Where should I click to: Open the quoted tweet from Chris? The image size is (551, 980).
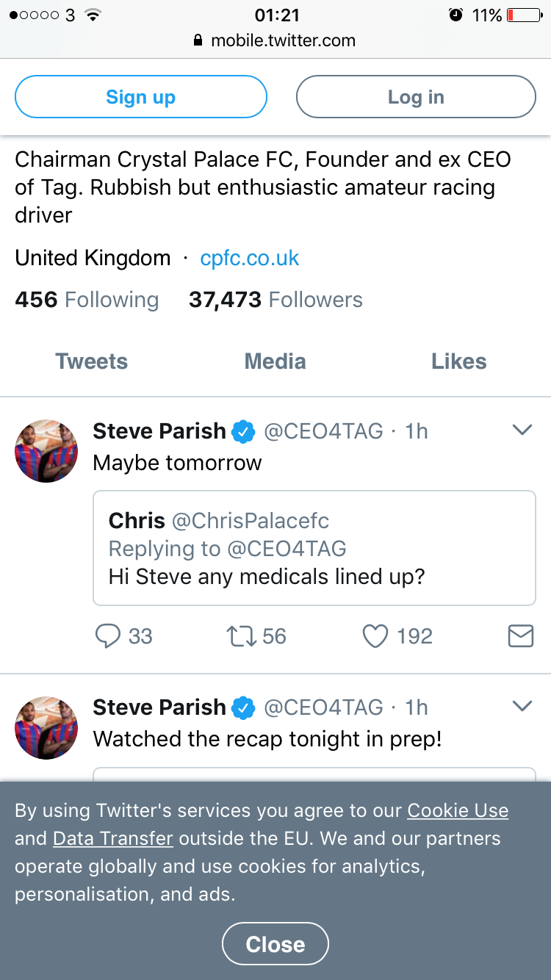[314, 548]
